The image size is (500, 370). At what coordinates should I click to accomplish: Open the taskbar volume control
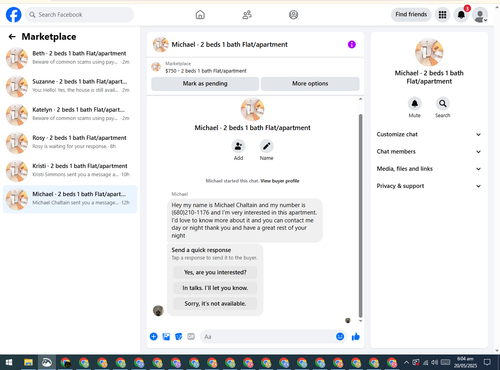click(x=435, y=362)
